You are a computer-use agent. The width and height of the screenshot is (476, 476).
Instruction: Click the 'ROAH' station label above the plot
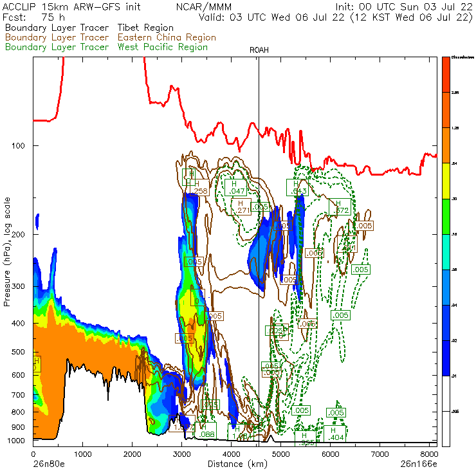click(259, 50)
